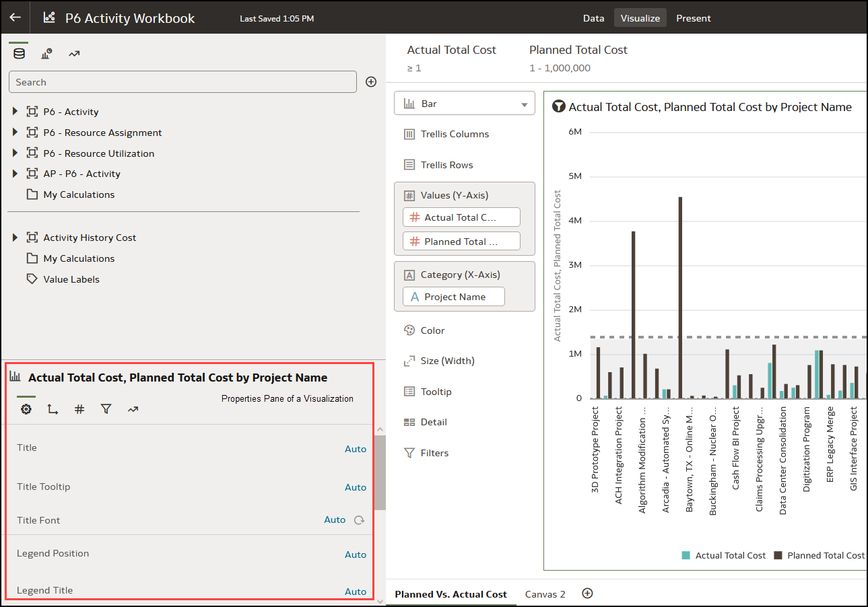Open the General properties gear tab

26,409
